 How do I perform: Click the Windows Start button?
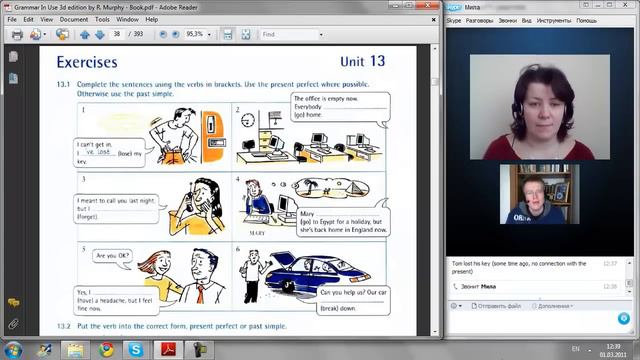coord(13,350)
